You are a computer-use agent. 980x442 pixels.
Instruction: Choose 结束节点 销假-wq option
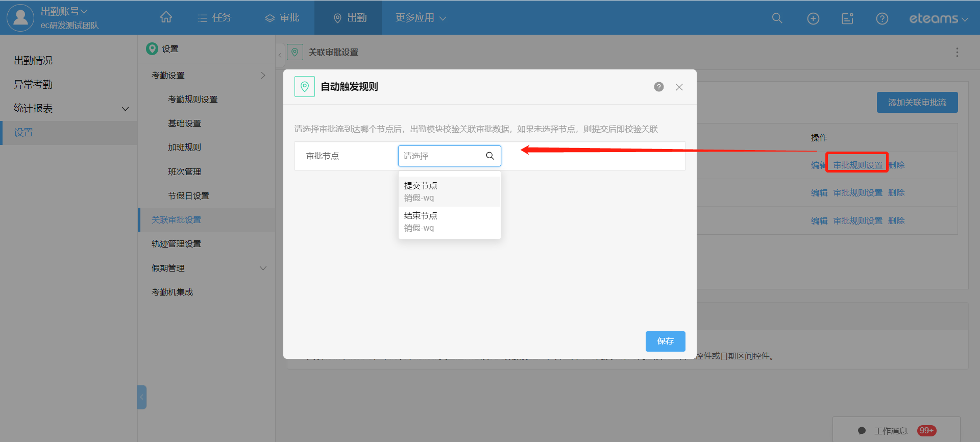450,222
